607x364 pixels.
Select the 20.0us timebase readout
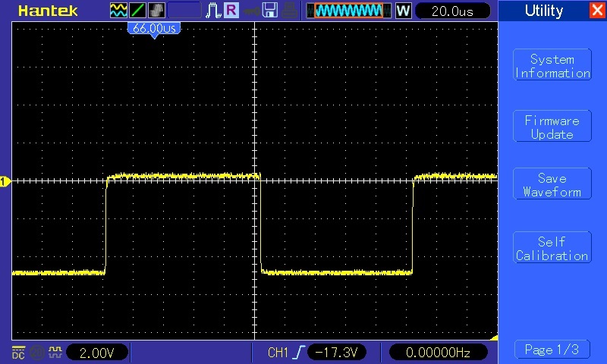[x=451, y=11]
